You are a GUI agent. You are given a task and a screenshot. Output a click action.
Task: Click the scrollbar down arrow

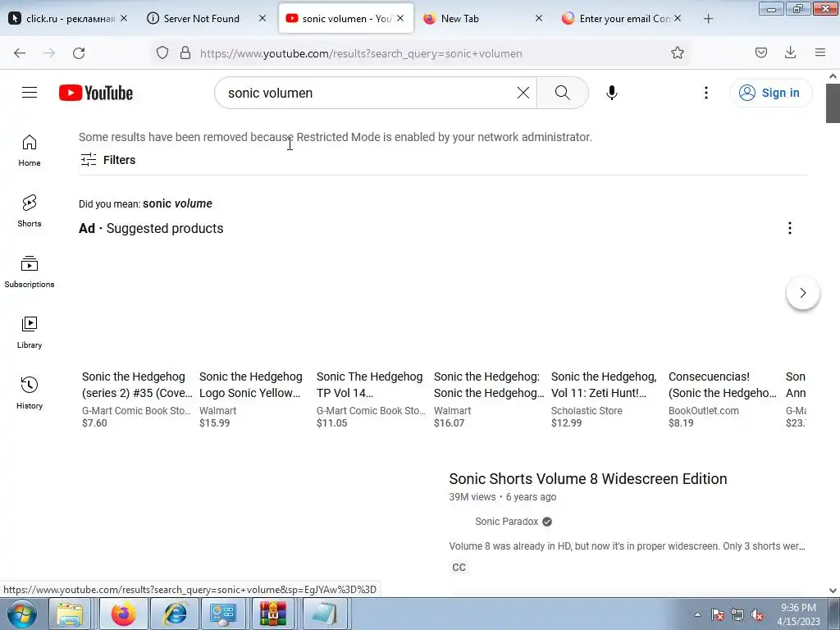833,591
